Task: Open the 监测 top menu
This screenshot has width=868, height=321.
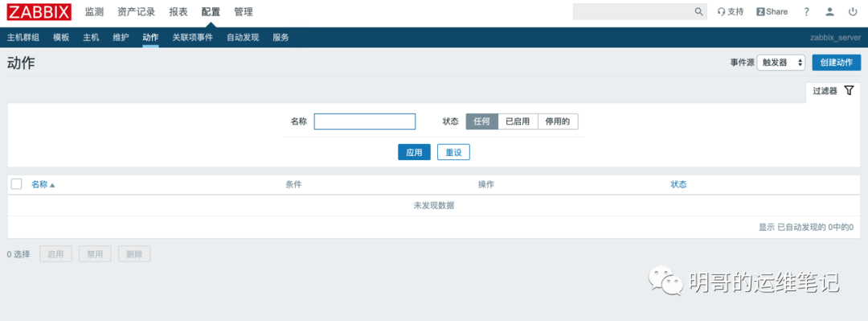Action: [x=94, y=11]
